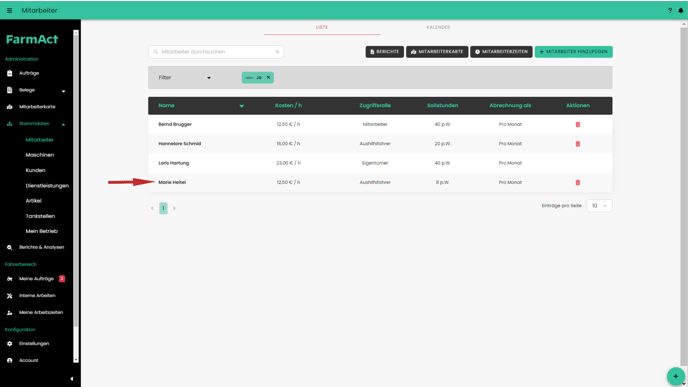
Task: Select Mein Betrieb under Stammdaten
Action: (x=41, y=231)
